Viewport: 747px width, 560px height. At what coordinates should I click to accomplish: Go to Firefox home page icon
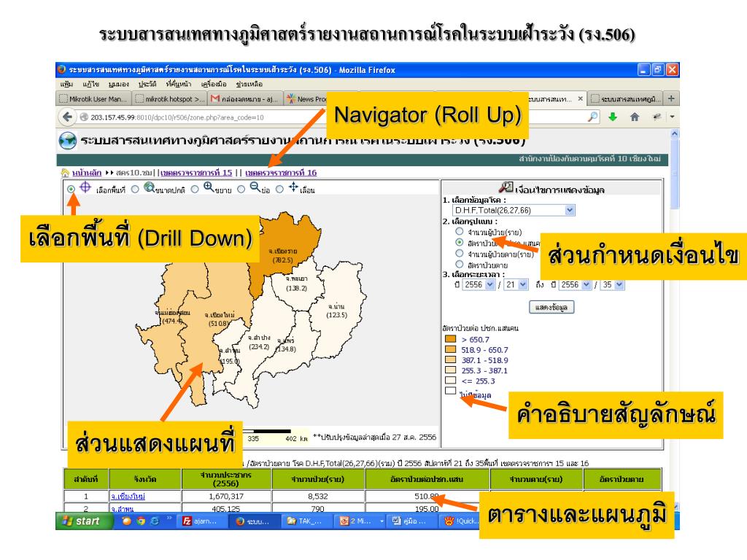(x=635, y=117)
